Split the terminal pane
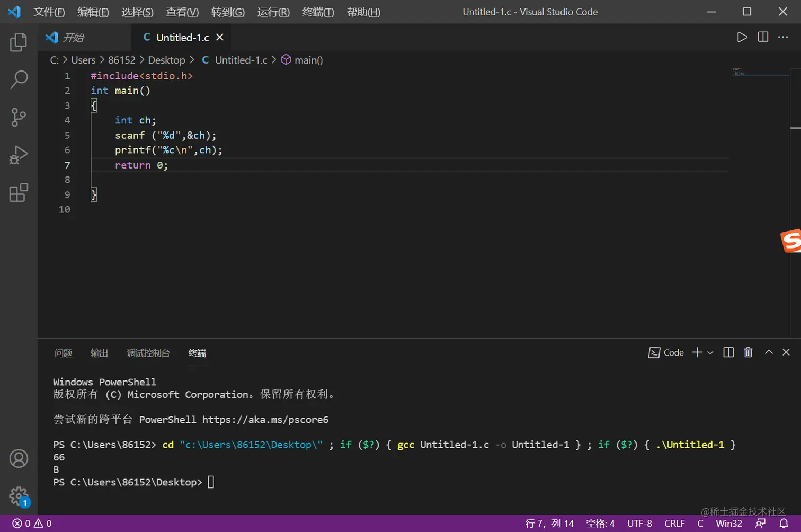This screenshot has width=801, height=532. click(728, 352)
